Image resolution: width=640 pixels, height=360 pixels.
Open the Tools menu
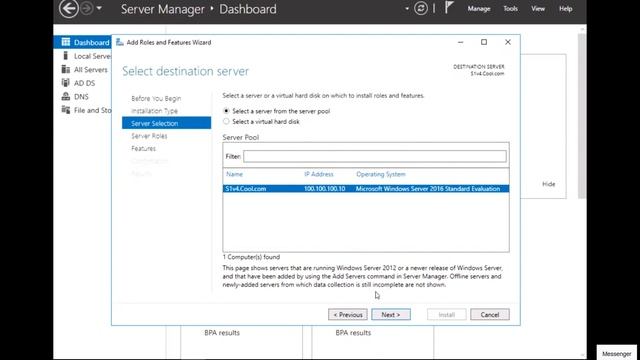tap(510, 9)
